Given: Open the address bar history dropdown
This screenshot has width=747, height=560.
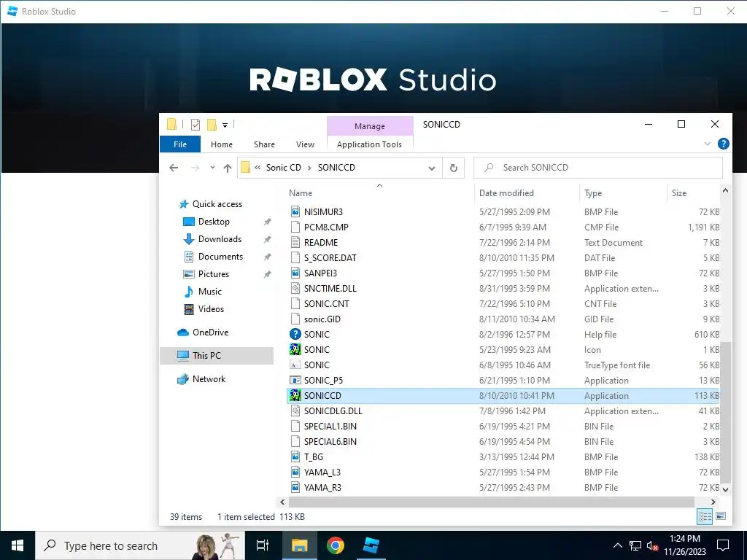Looking at the screenshot, I should (432, 168).
